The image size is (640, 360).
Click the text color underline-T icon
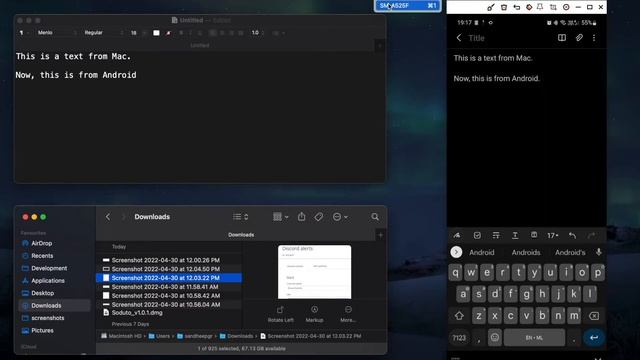515,235
